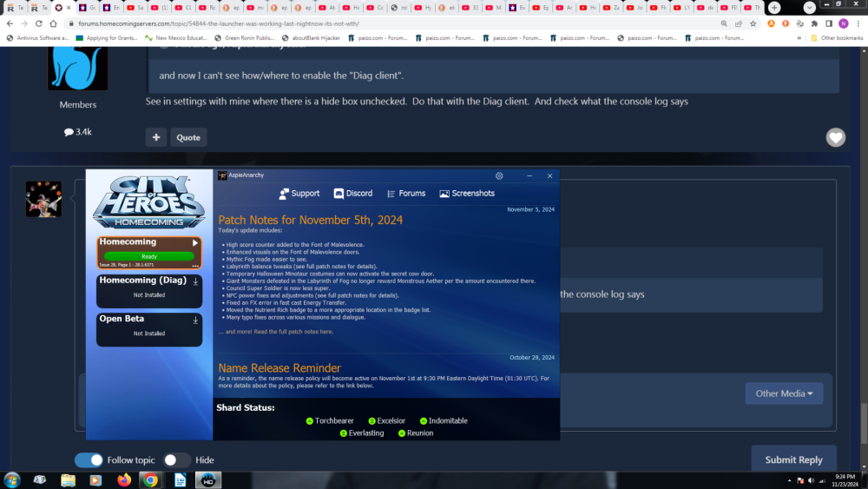The image size is (868, 489).
Task: Click the browser home icon
Action: pos(53,23)
